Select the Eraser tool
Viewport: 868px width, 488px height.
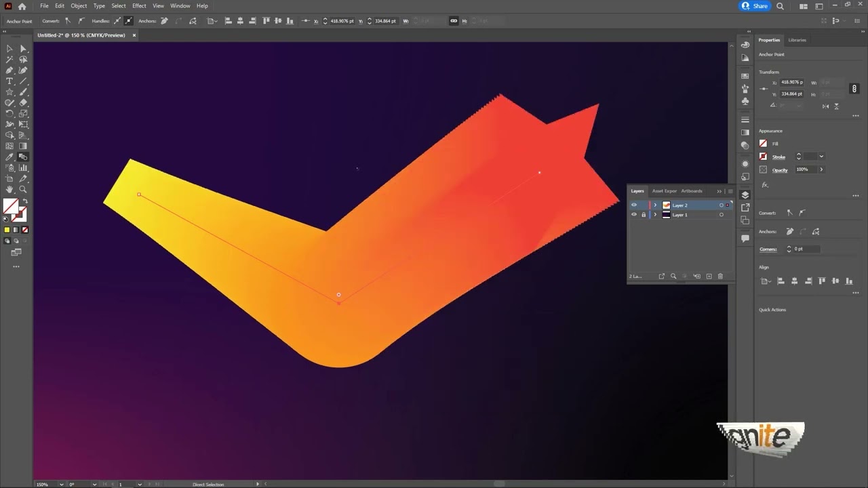tap(23, 103)
